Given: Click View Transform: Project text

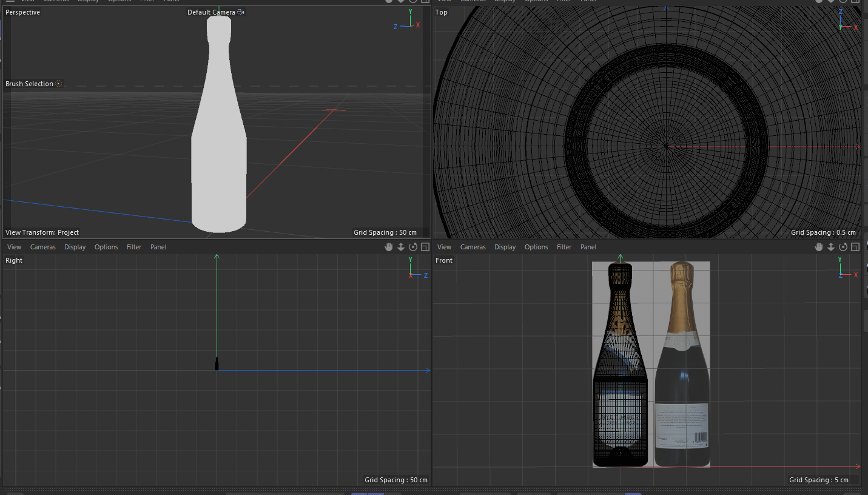Looking at the screenshot, I should [x=42, y=232].
